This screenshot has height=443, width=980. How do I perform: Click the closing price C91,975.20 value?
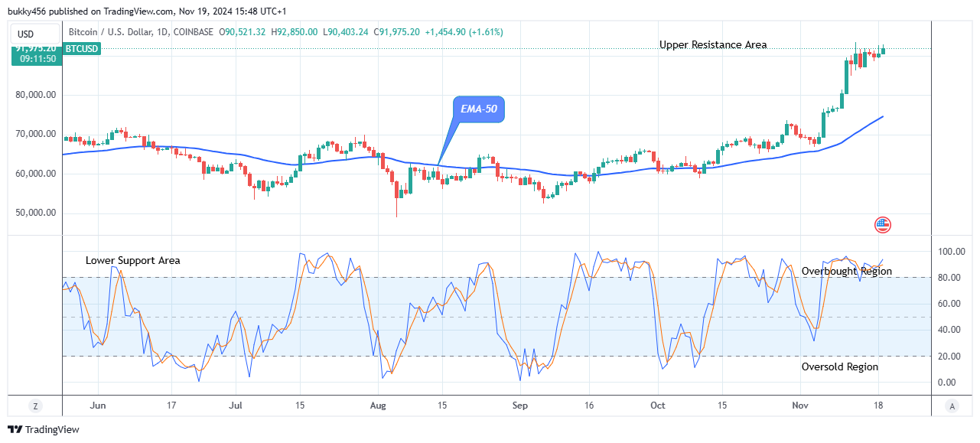(396, 32)
